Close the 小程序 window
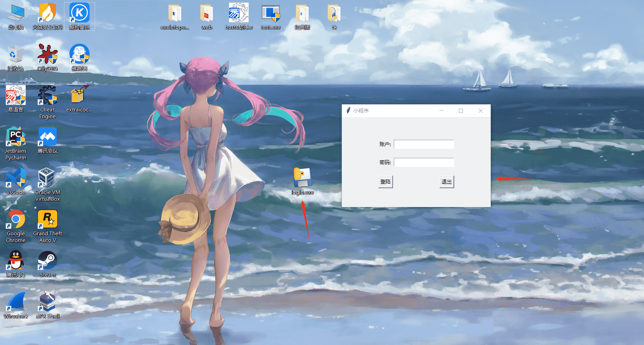 (481, 111)
